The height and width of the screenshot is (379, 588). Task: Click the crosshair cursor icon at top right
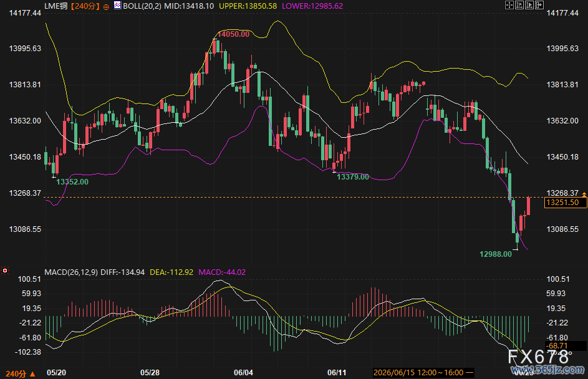[509, 5]
